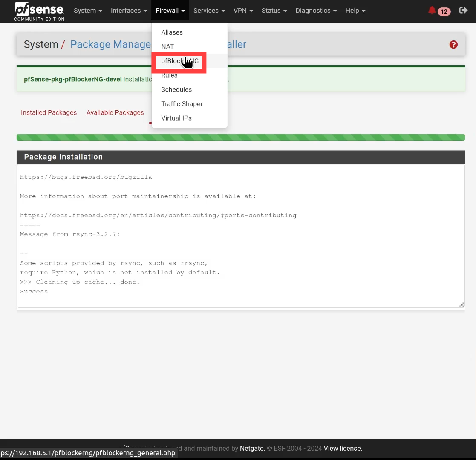
Task: Open the Services dropdown menu
Action: (209, 11)
